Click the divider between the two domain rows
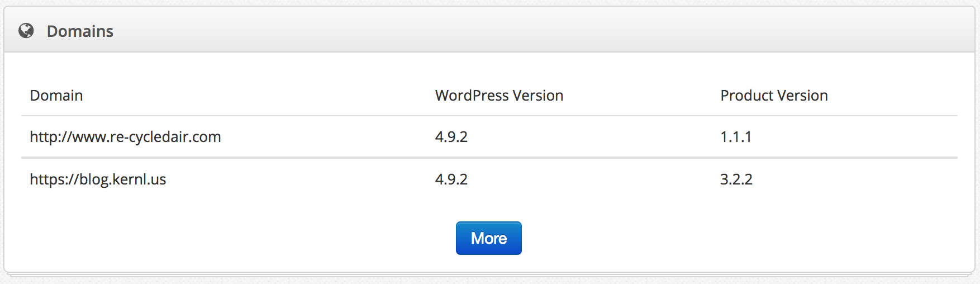Viewport: 980px width, 284px height. click(489, 158)
